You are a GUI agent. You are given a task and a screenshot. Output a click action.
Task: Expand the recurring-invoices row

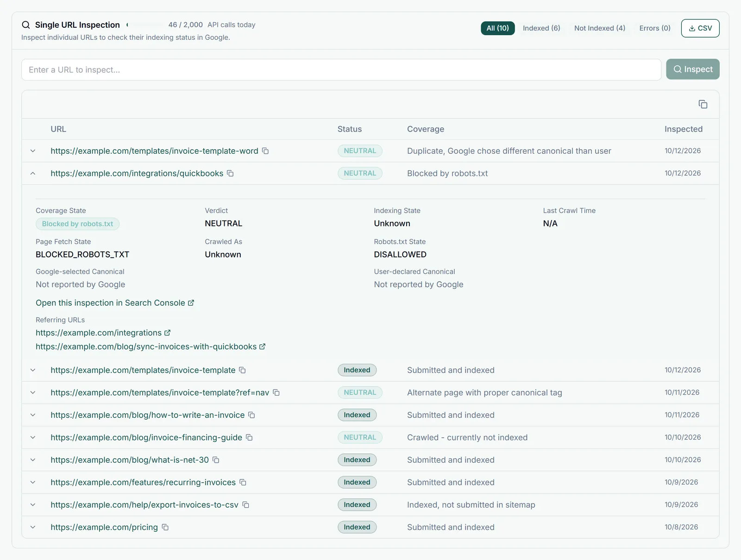33,482
